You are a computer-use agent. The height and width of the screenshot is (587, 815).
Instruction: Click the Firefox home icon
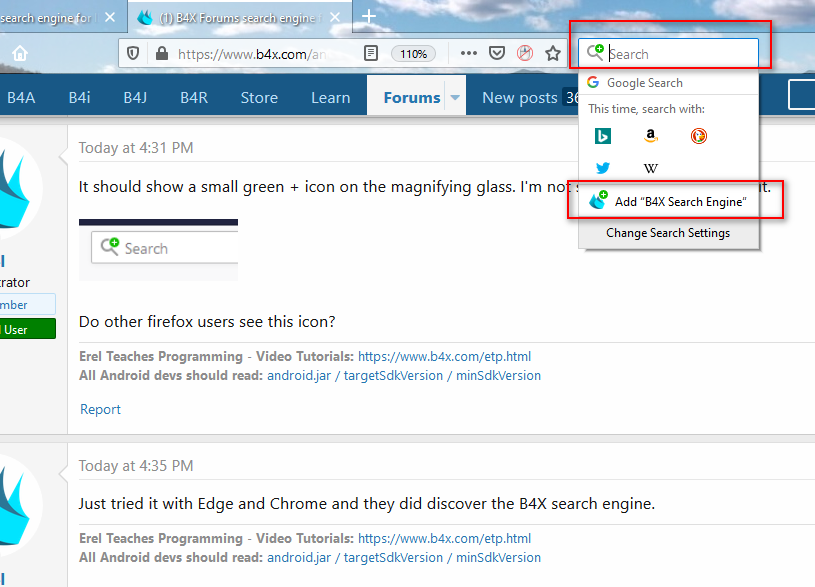(x=20, y=53)
